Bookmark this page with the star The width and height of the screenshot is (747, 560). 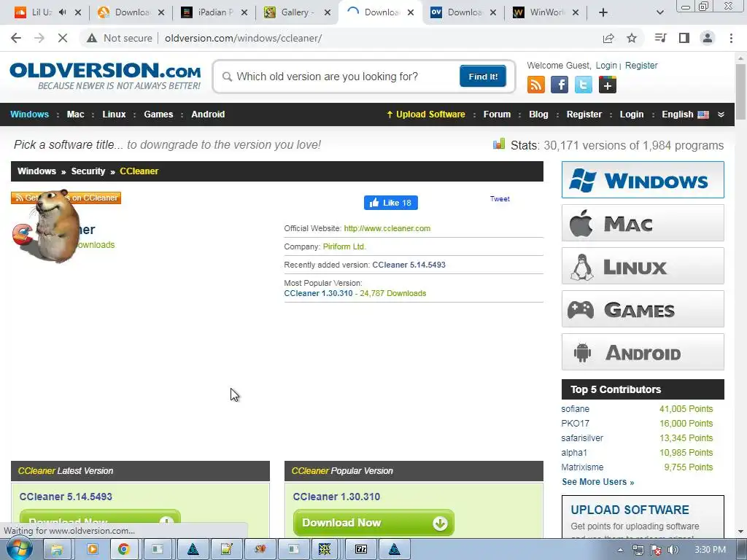coord(632,38)
